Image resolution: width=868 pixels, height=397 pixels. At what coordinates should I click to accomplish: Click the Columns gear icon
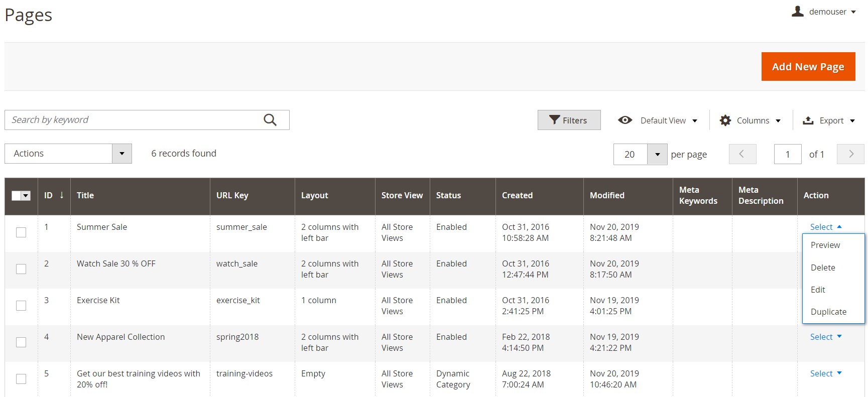[x=725, y=120]
